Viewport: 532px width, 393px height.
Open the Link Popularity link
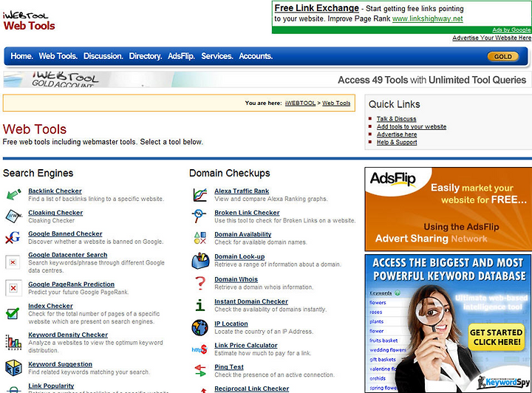51,386
